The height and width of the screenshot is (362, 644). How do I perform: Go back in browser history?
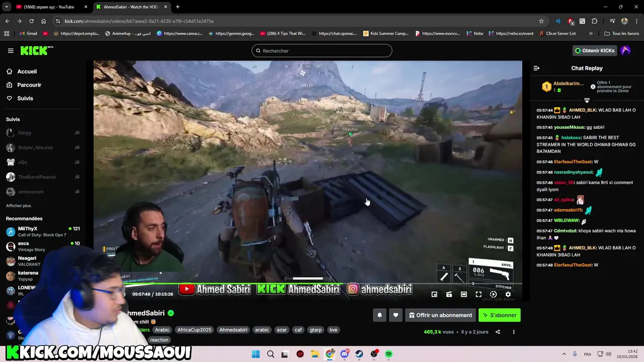pyautogui.click(x=7, y=21)
